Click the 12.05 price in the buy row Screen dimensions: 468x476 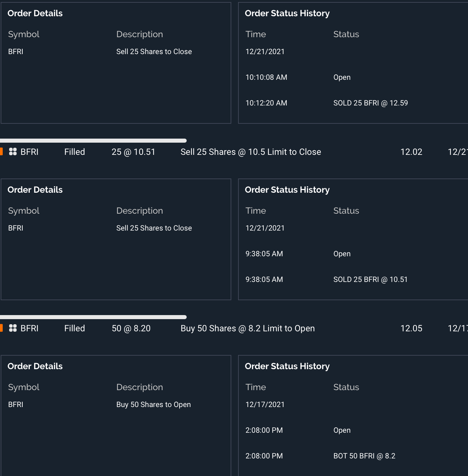pyautogui.click(x=411, y=329)
